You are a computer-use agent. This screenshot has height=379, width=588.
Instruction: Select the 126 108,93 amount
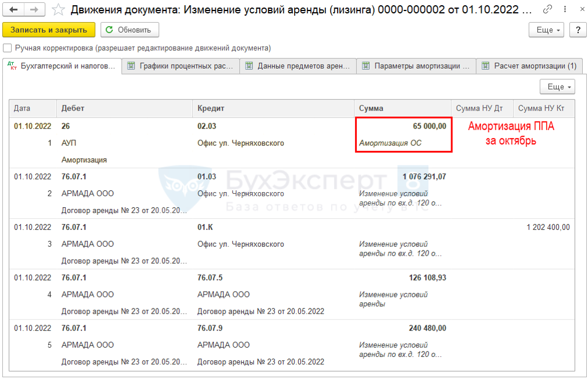pos(427,278)
